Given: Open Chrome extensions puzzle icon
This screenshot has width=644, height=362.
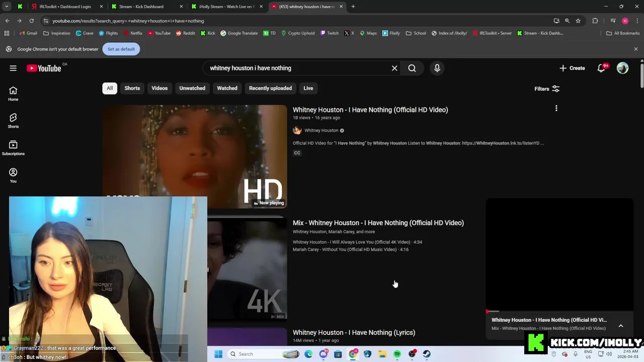Looking at the screenshot, I should click(595, 21).
